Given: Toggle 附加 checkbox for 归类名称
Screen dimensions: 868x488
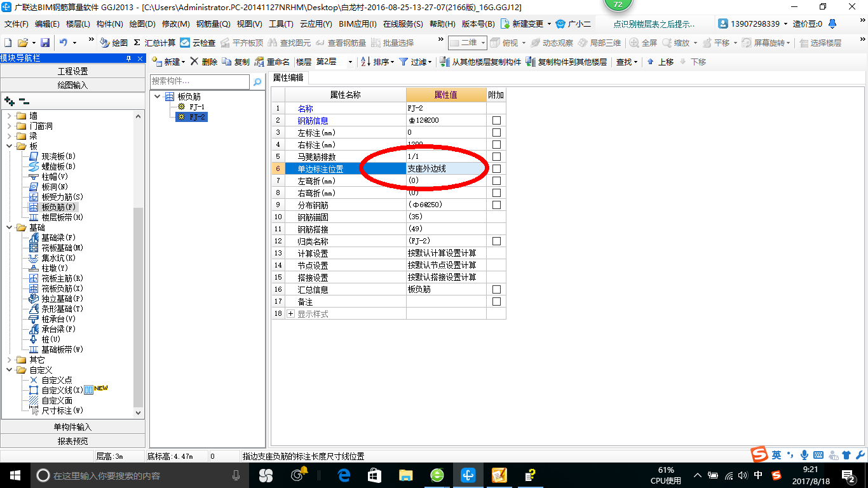Looking at the screenshot, I should (496, 241).
